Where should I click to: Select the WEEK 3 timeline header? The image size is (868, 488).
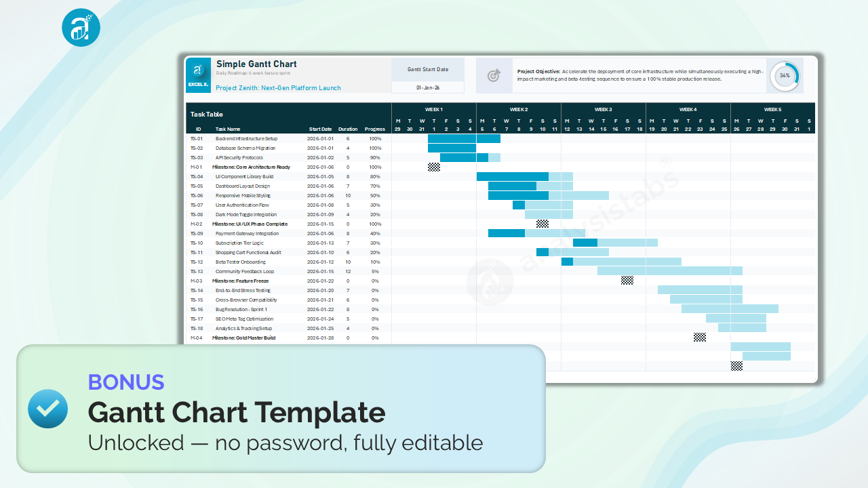coord(604,109)
